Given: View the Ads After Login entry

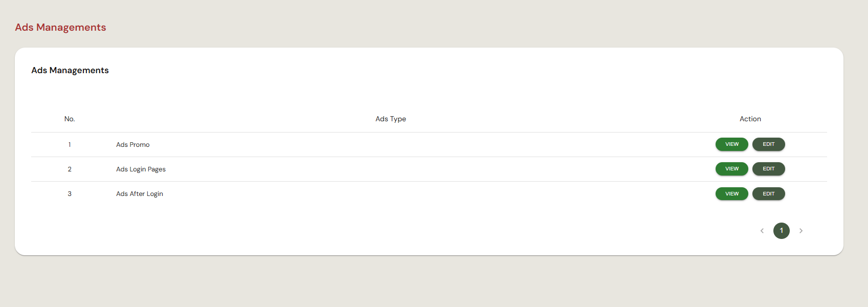Looking at the screenshot, I should point(732,194).
